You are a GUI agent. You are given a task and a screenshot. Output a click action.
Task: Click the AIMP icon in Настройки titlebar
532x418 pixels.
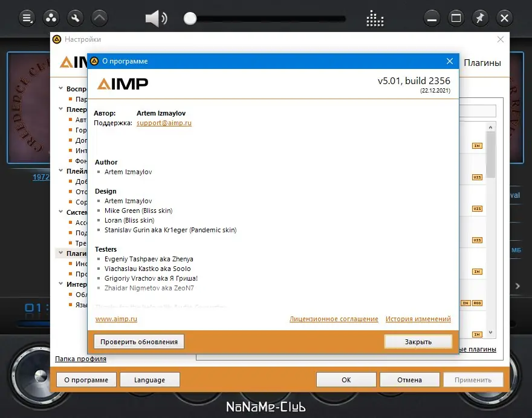pos(57,39)
